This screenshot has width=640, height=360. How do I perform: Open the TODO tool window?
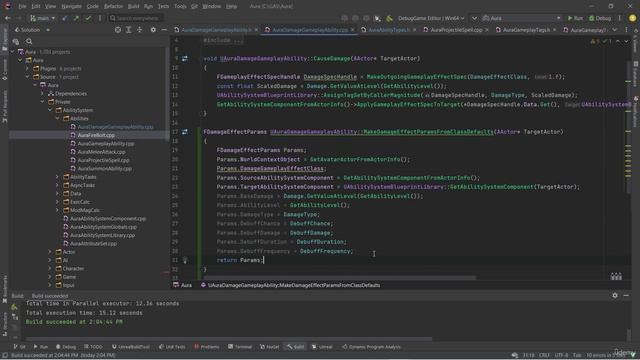click(x=93, y=347)
